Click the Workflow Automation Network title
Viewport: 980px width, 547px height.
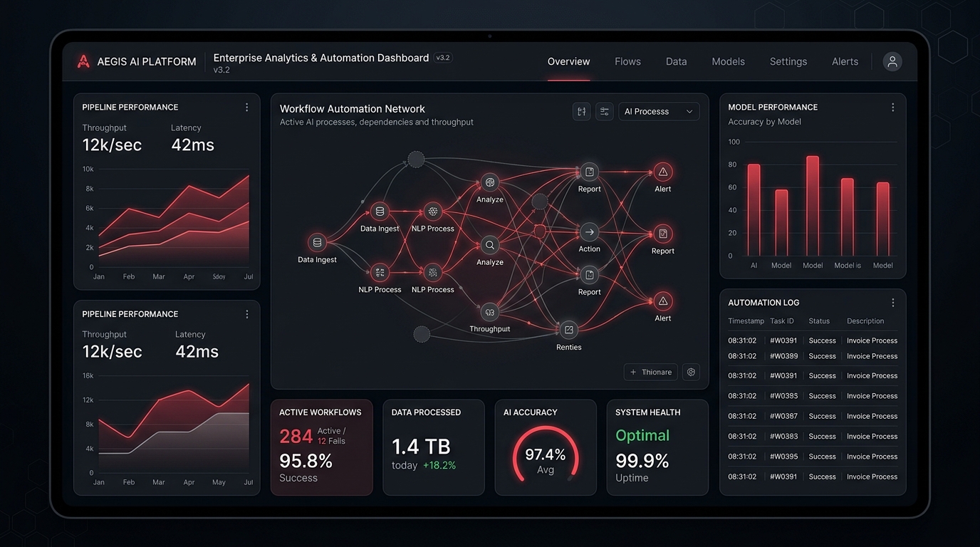tap(352, 109)
